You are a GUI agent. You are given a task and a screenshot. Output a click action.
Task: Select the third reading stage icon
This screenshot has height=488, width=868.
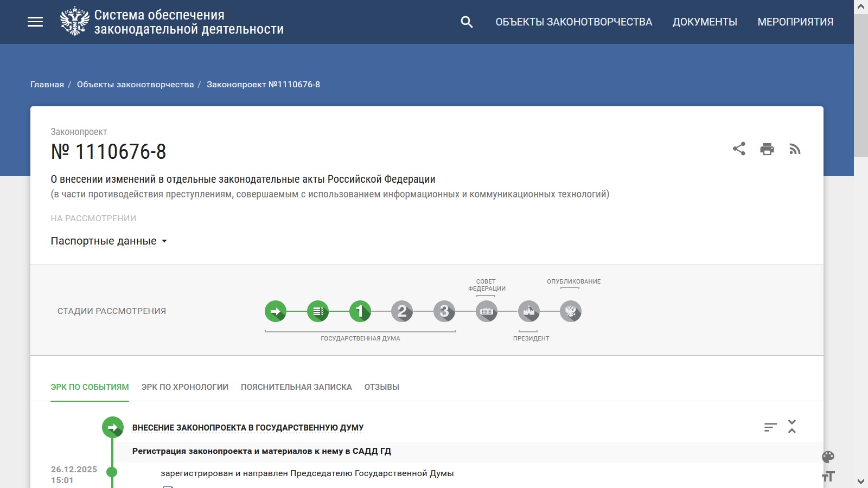445,312
